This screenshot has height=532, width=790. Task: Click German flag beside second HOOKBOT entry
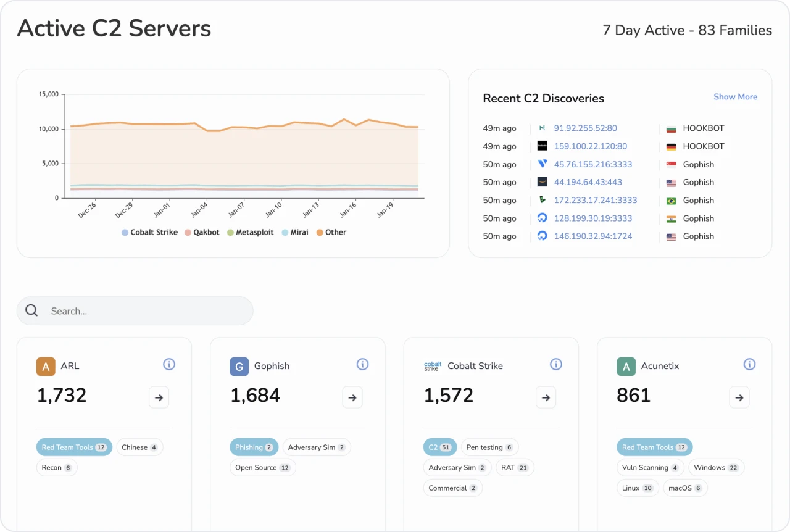[x=671, y=147]
